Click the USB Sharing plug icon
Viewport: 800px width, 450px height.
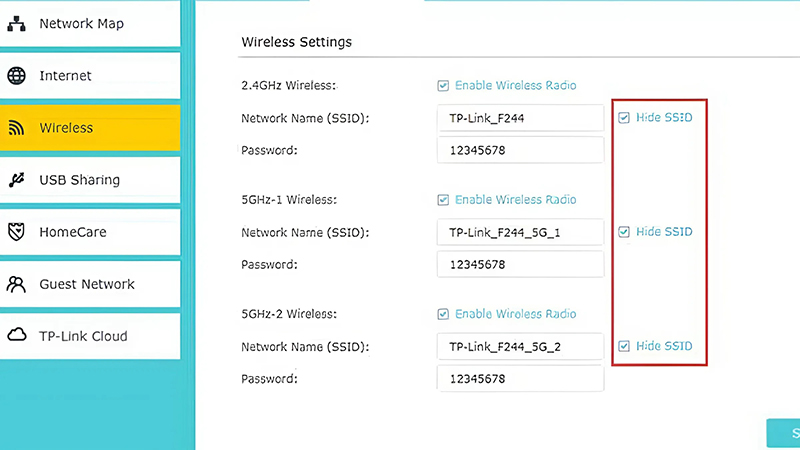(x=16, y=180)
